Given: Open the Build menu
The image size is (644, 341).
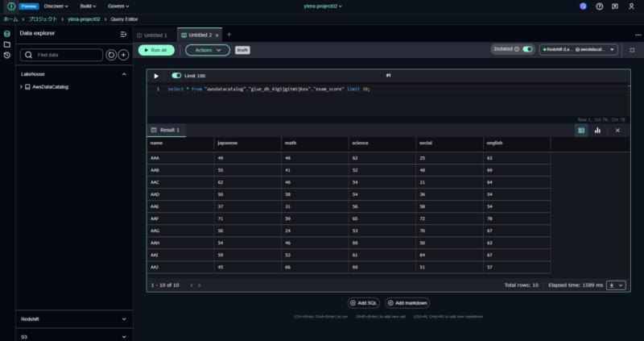Looking at the screenshot, I should pos(90,6).
